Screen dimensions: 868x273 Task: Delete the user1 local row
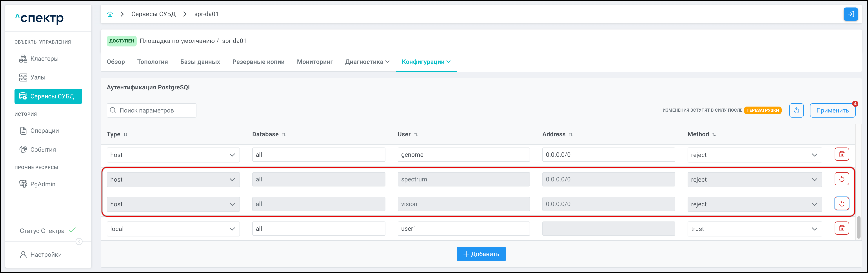tap(841, 229)
